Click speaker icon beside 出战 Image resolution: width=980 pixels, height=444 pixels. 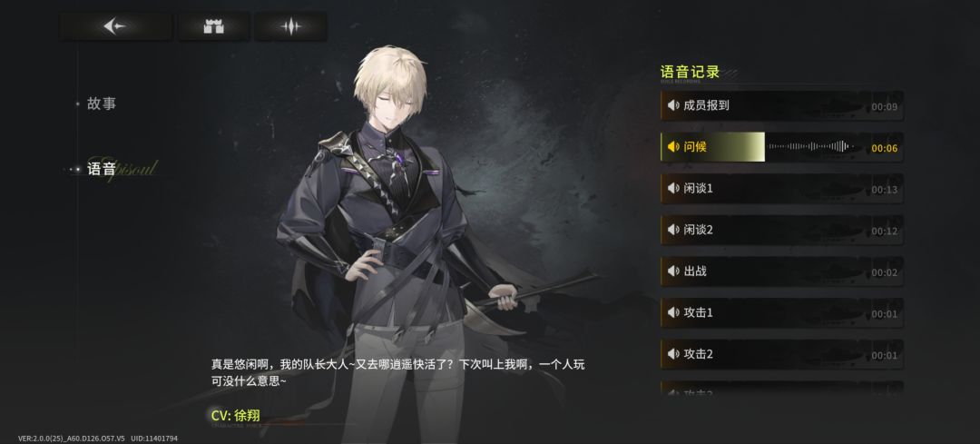point(673,271)
